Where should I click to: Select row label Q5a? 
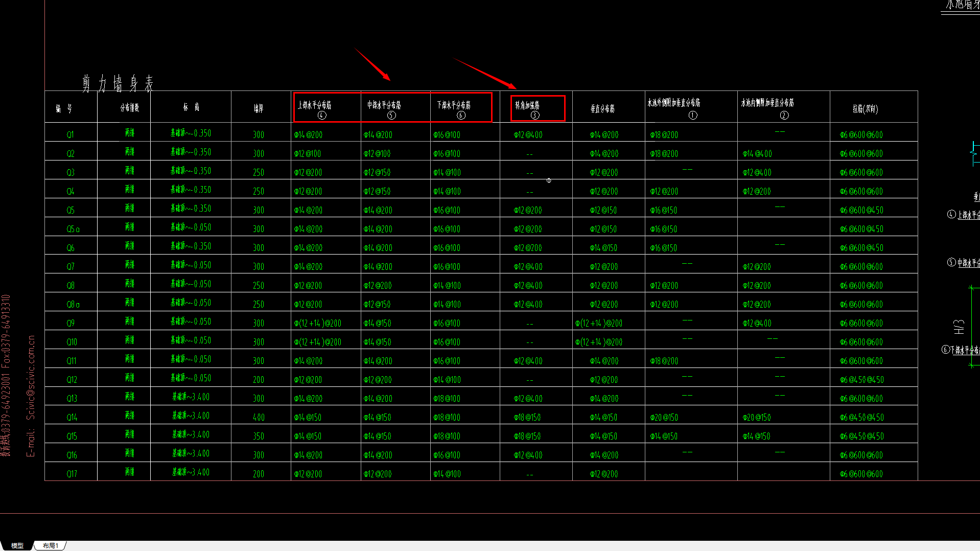click(x=73, y=229)
